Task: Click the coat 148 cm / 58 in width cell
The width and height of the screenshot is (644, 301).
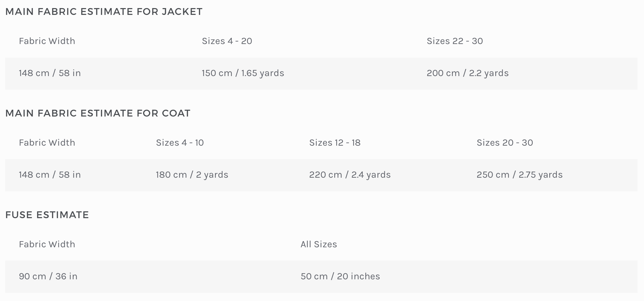Action: click(50, 175)
